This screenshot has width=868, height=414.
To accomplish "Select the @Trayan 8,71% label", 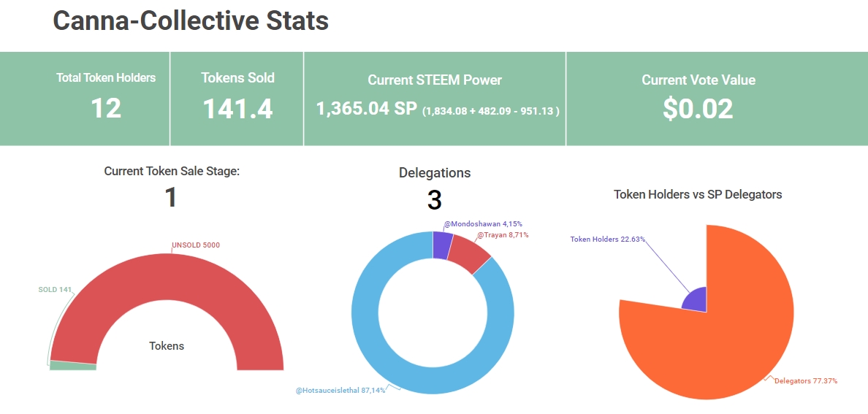I will pyautogui.click(x=503, y=235).
